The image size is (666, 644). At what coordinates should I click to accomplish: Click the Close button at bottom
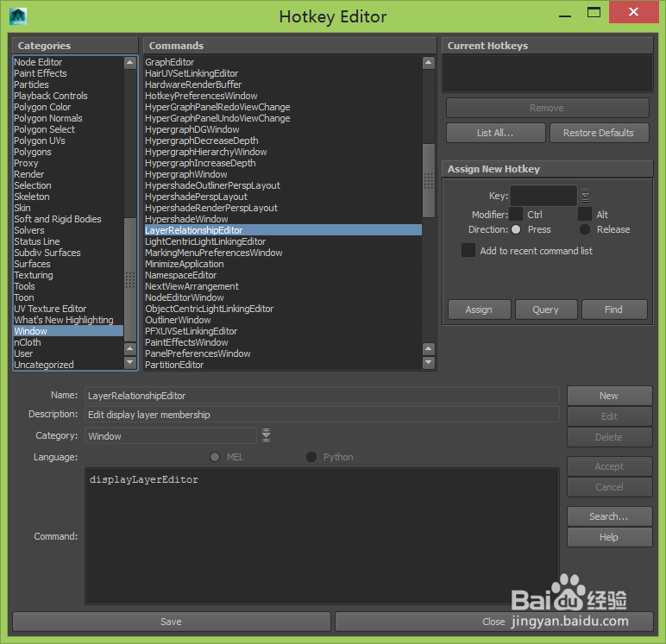click(493, 622)
